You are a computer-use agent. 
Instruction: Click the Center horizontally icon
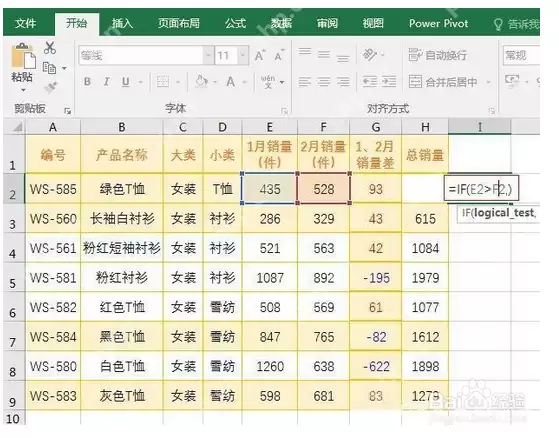tap(324, 82)
